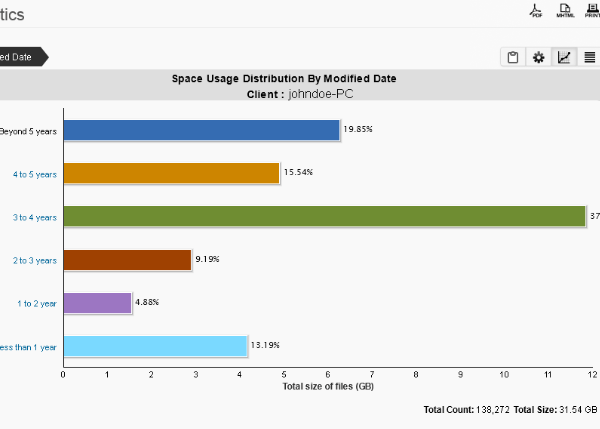Image resolution: width=600 pixels, height=429 pixels.
Task: Open the 'Less than 1 year' link
Action: click(x=28, y=347)
